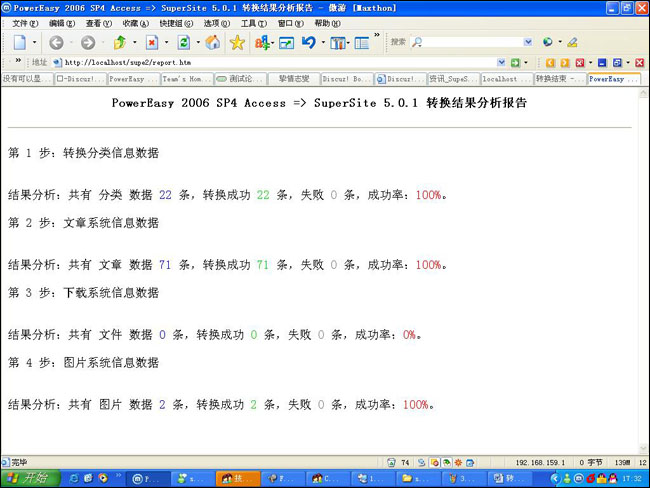
Task: Expand the search box dropdown arrow
Action: tap(528, 42)
